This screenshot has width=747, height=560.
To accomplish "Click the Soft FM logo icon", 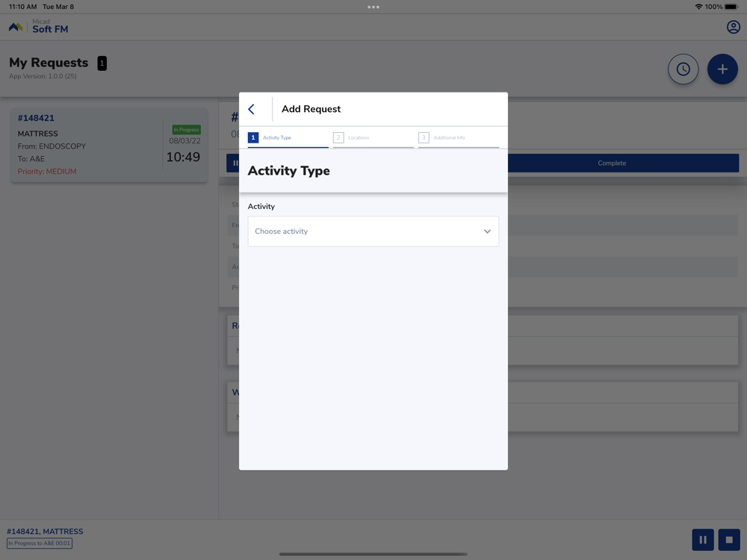I will coord(16,27).
